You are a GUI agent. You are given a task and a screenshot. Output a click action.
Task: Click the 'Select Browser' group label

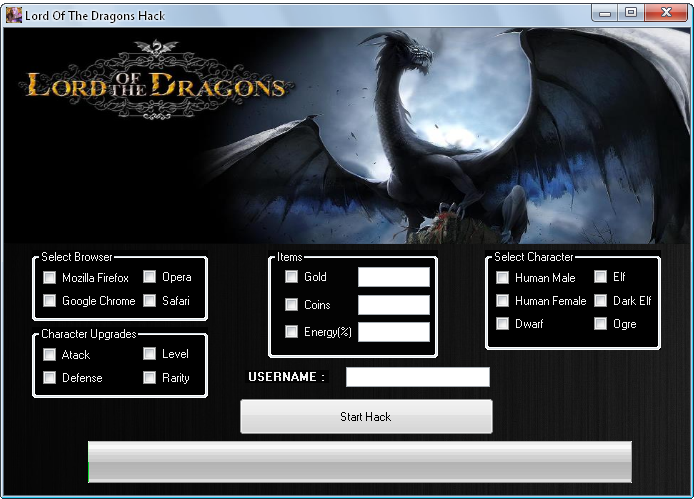[x=77, y=257]
